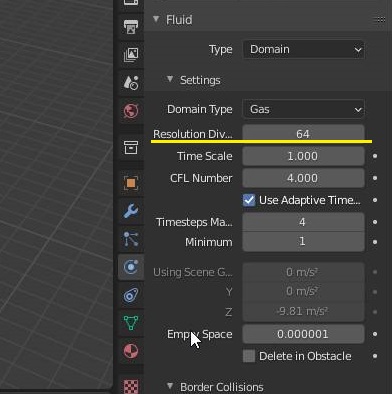Viewport: 392px width, 394px height.
Task: Open the Object Data mesh tab
Action: coord(131,323)
